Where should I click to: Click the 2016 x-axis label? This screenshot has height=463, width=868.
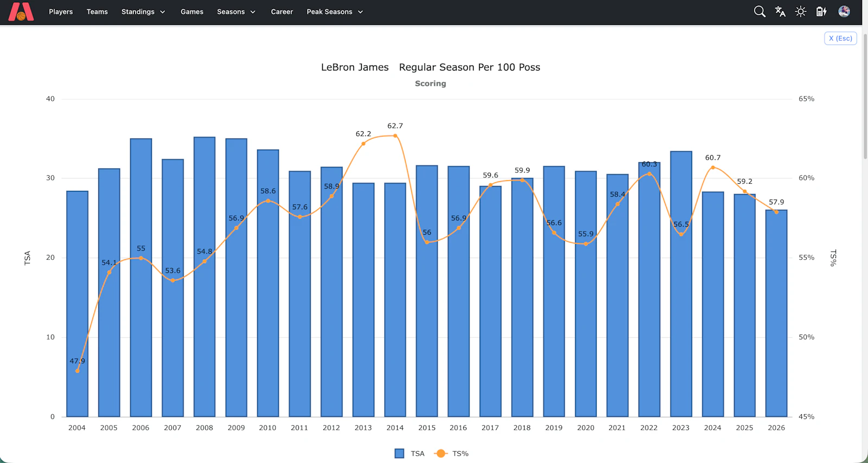tap(458, 428)
